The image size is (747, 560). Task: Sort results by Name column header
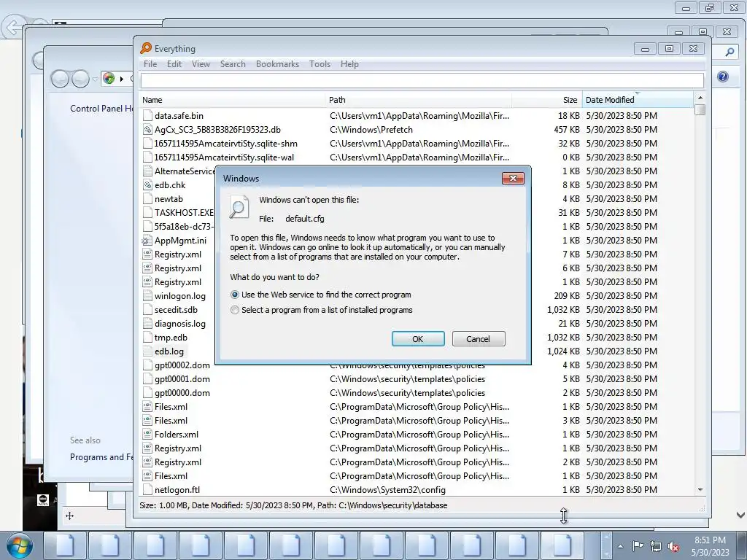click(x=233, y=100)
